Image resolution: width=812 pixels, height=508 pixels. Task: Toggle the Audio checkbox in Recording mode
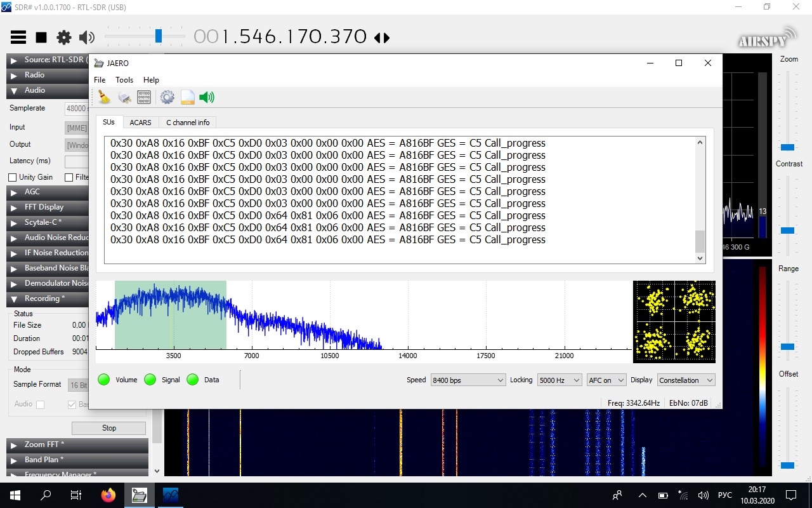(41, 404)
